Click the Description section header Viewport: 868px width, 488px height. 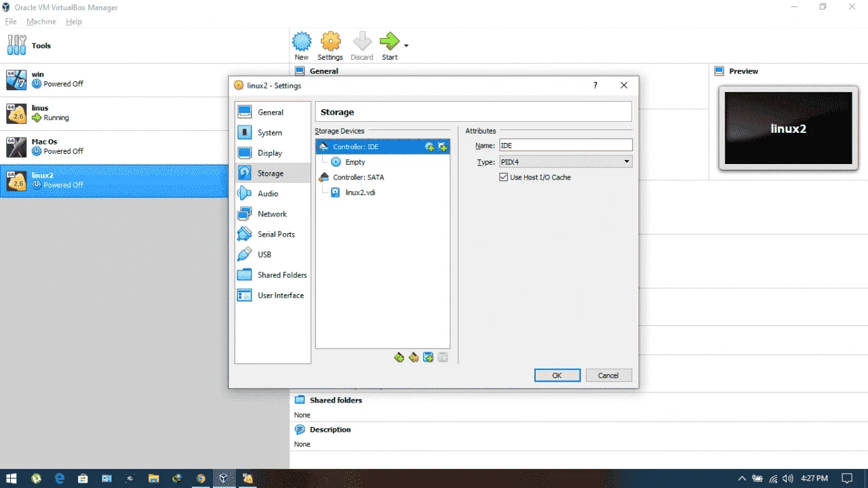[330, 430]
